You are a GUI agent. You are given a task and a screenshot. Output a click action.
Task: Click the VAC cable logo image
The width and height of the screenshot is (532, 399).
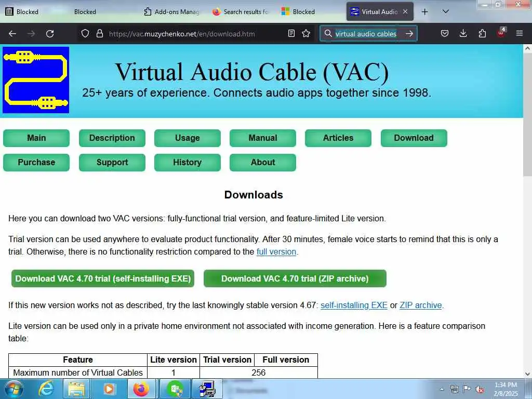(36, 80)
